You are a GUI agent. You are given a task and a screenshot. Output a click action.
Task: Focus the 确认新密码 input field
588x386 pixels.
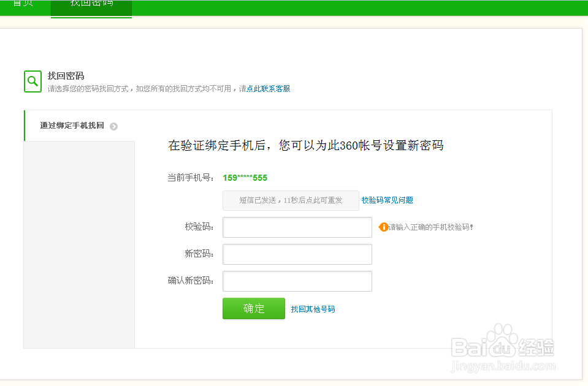pos(297,281)
